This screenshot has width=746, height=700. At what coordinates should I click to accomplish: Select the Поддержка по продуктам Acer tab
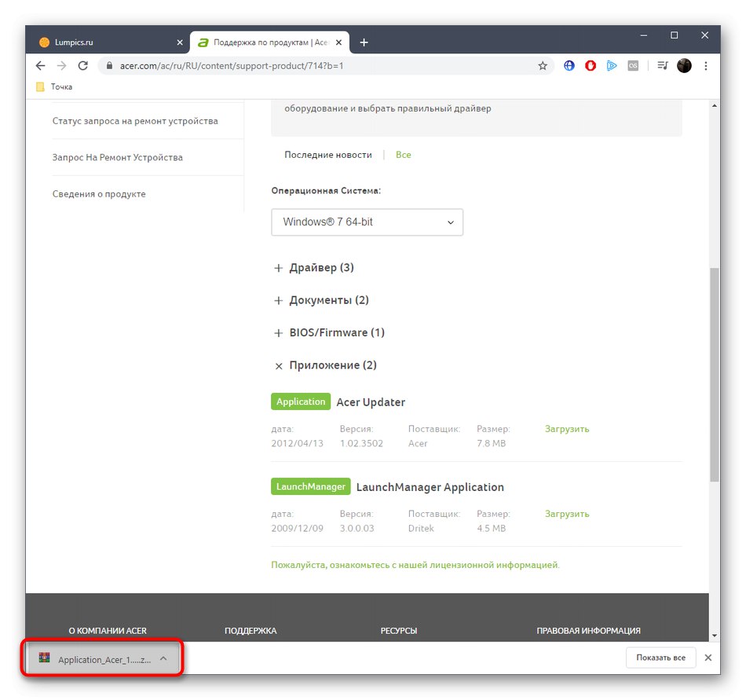click(270, 42)
